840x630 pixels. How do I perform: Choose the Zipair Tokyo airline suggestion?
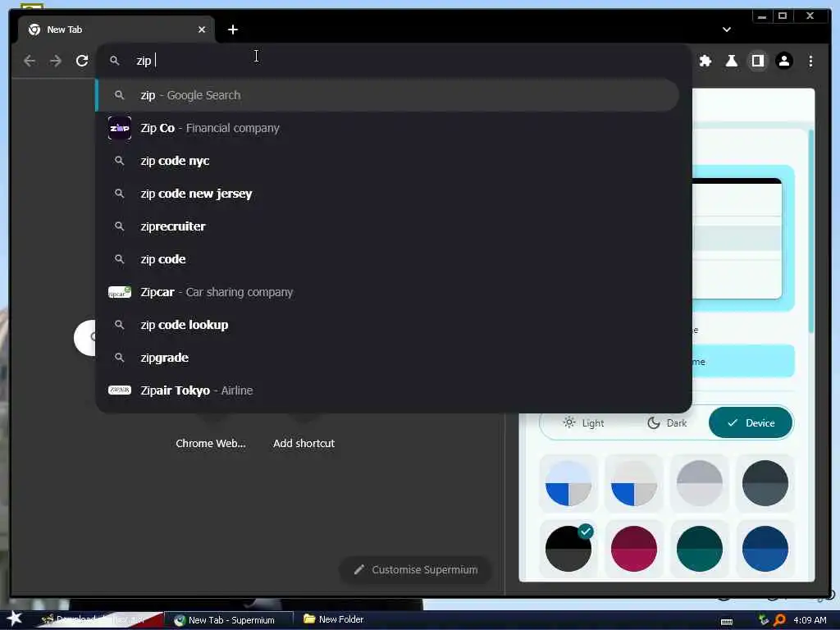pyautogui.click(x=388, y=390)
